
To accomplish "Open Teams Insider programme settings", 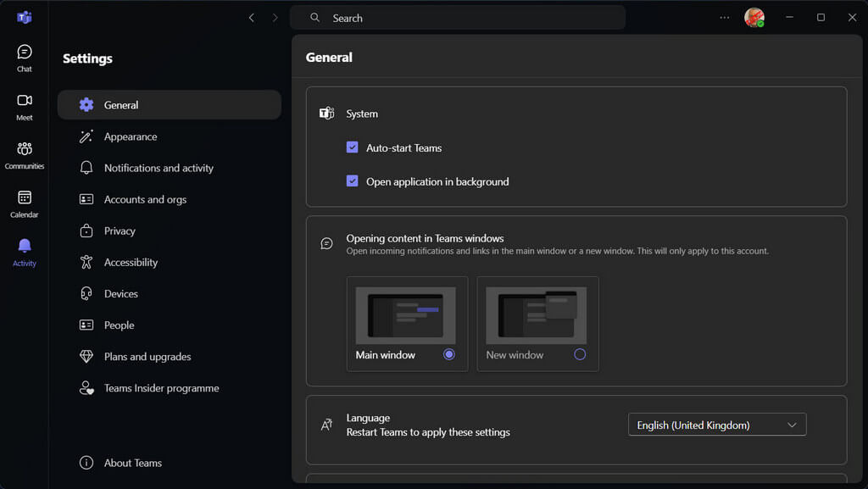I will click(170, 388).
